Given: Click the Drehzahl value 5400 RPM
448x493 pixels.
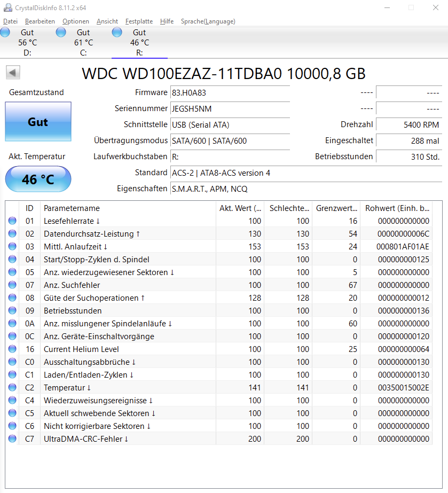Looking at the screenshot, I should [409, 125].
